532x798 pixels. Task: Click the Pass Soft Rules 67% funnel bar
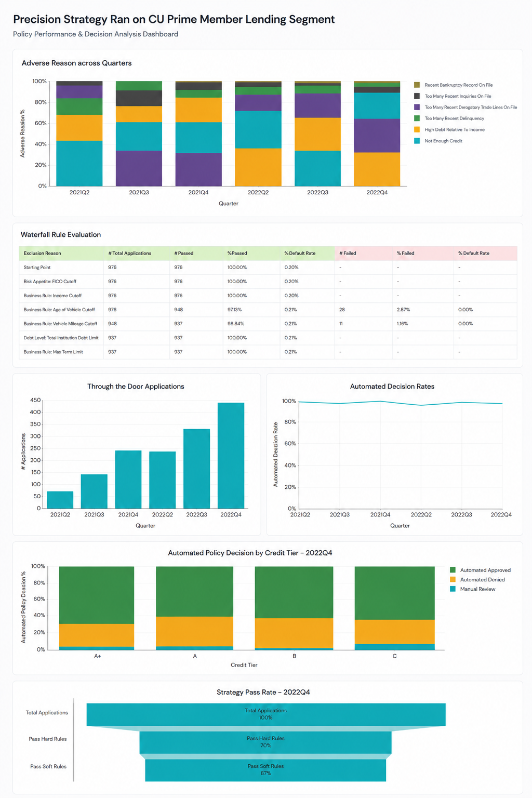pyautogui.click(x=265, y=770)
